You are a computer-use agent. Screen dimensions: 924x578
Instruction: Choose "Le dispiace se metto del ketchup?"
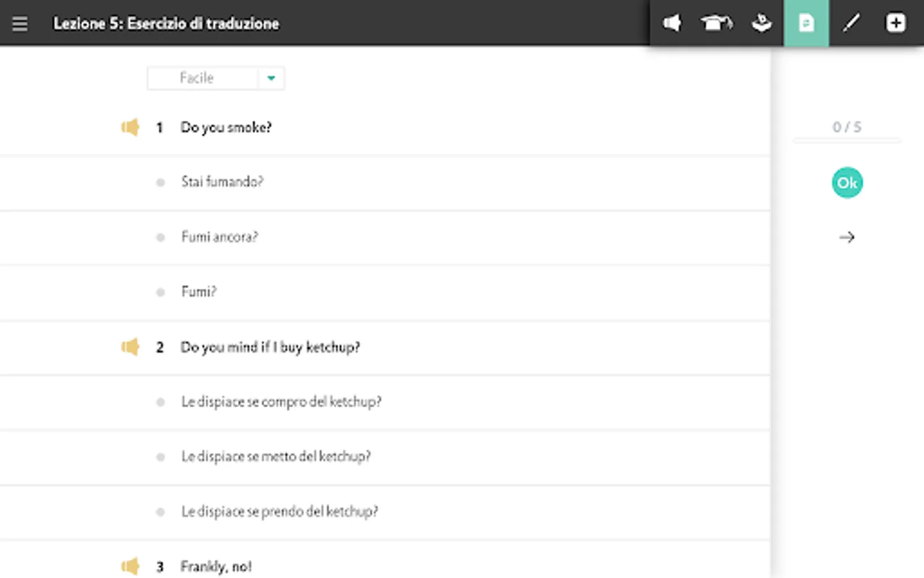(276, 457)
